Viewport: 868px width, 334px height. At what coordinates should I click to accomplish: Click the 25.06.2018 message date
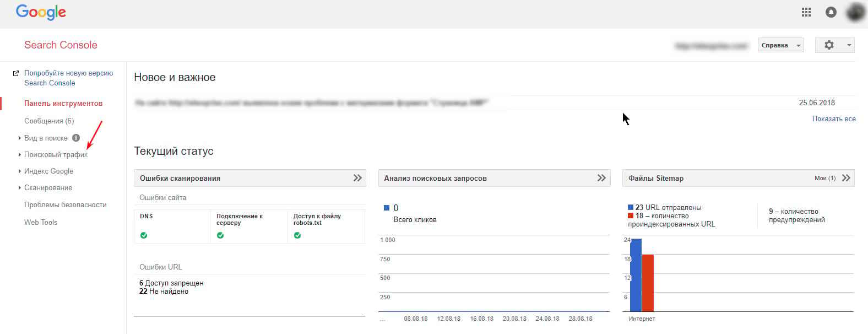[x=817, y=103]
